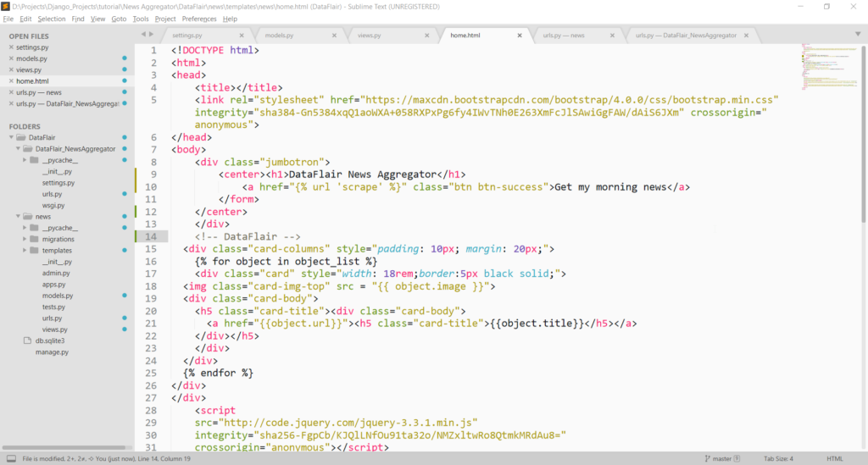Open the Selection menu
This screenshot has height=465, width=868.
click(51, 18)
